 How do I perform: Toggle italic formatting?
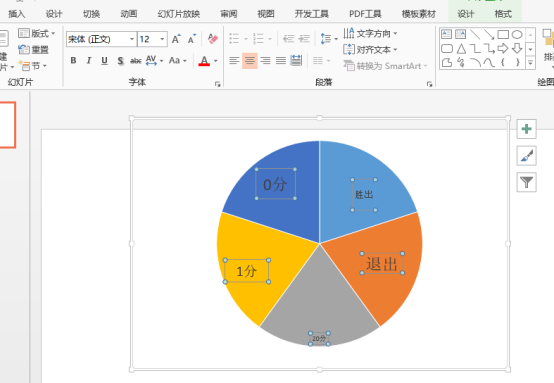tap(89, 61)
